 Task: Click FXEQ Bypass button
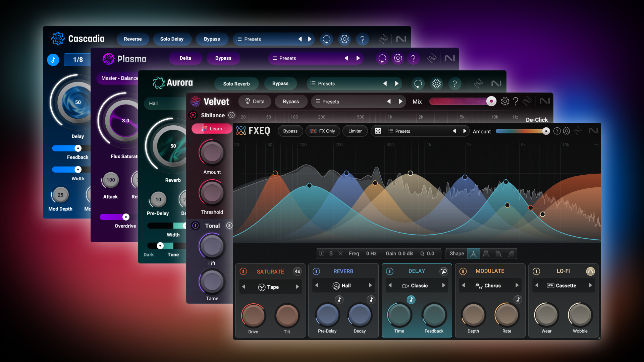[290, 131]
